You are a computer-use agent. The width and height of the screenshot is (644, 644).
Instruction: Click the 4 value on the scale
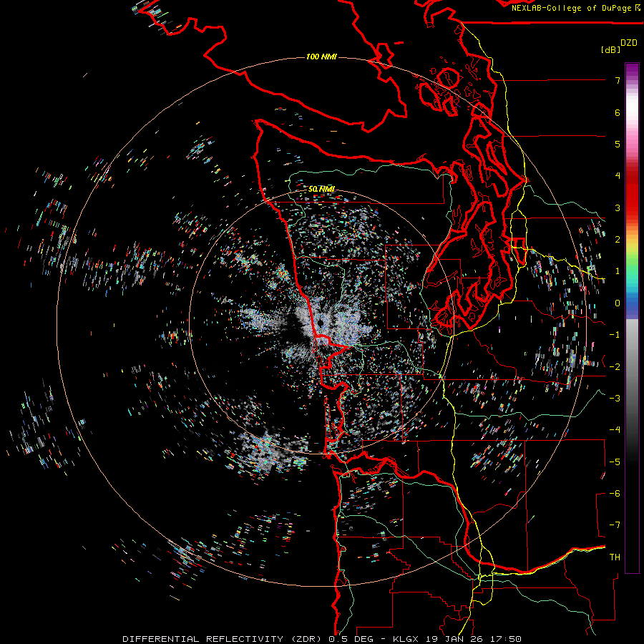pos(618,176)
